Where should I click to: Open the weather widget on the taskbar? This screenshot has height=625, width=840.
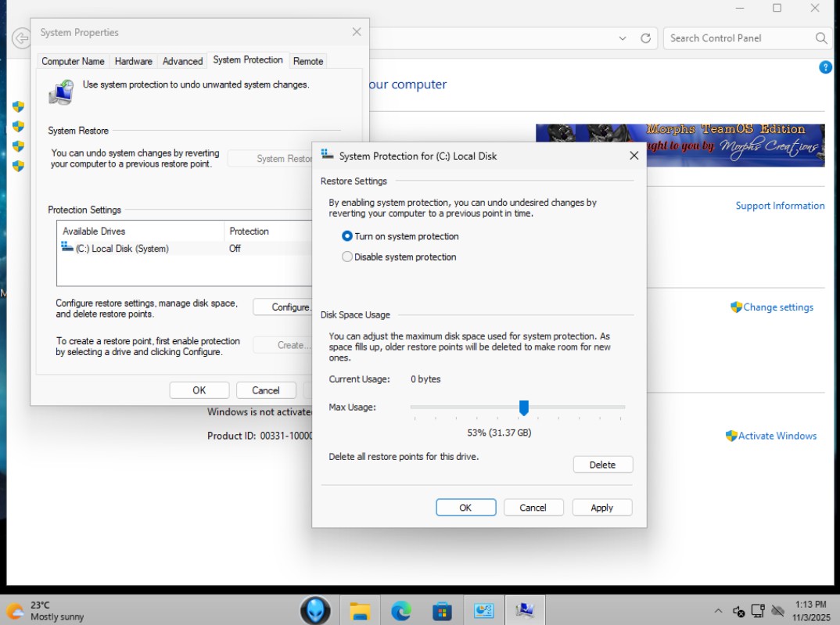[x=45, y=611]
